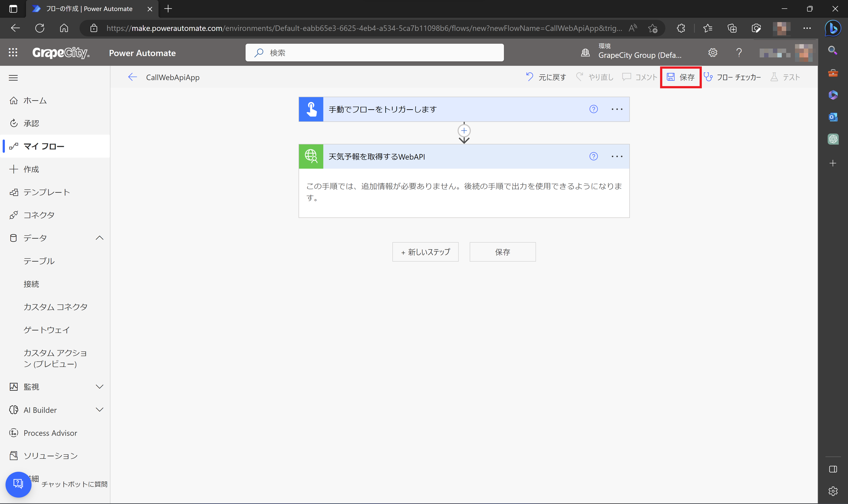Click the browser address bar URL
The width and height of the screenshot is (848, 504).
pos(364,28)
